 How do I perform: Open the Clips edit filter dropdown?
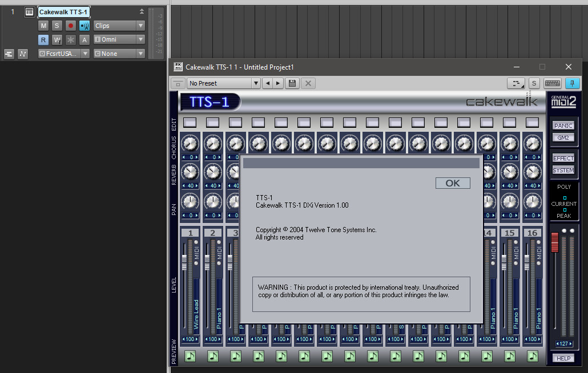point(119,26)
